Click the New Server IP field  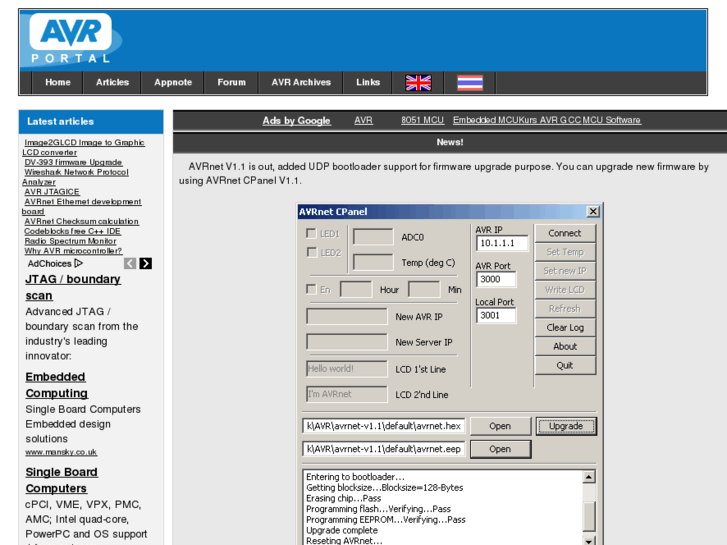click(347, 342)
